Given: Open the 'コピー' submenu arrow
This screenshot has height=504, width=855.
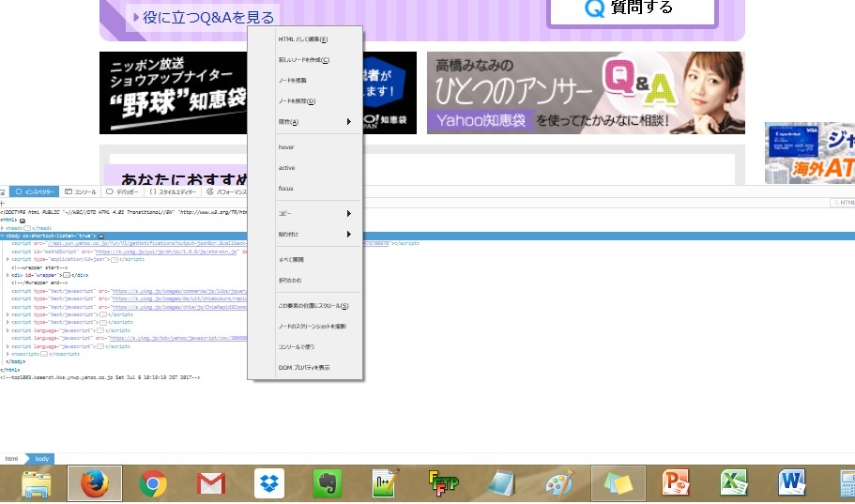Looking at the screenshot, I should [x=348, y=214].
